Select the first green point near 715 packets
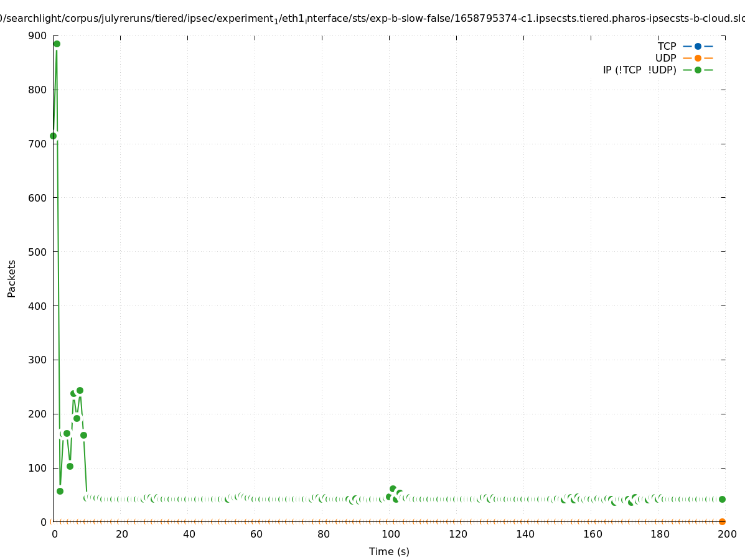745x560 pixels. [53, 136]
